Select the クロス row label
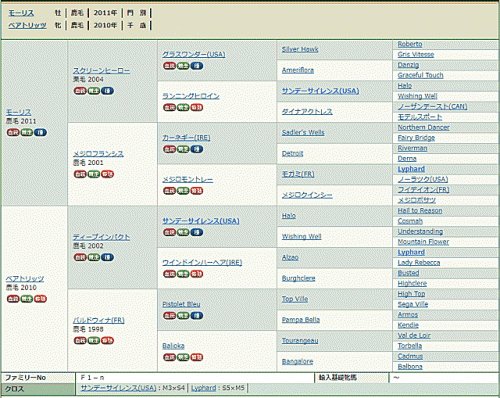This screenshot has height=398, width=500. [x=14, y=389]
